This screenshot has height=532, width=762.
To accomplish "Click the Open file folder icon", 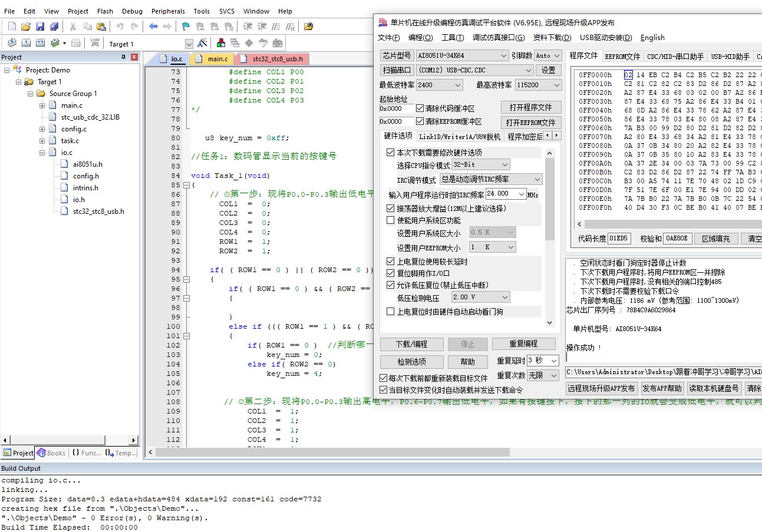I will [25, 27].
